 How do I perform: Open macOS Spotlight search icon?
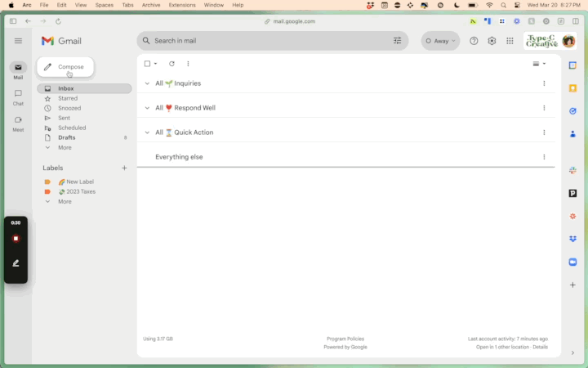[x=504, y=5]
